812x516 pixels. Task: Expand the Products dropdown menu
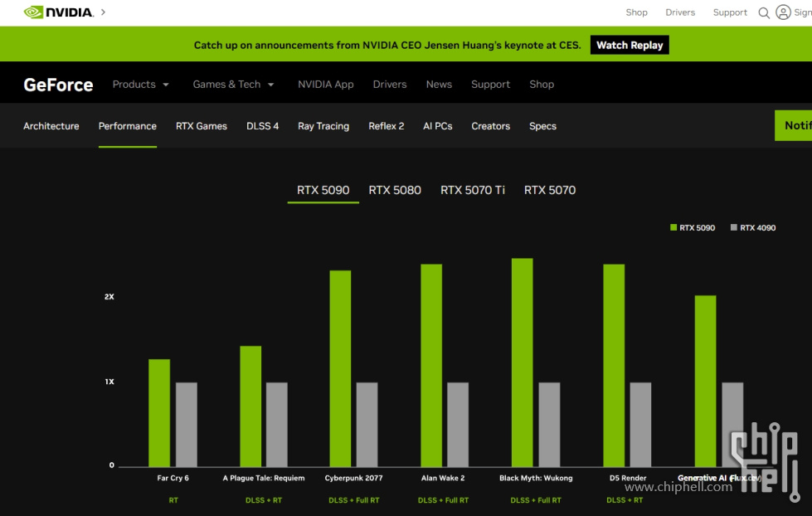140,84
